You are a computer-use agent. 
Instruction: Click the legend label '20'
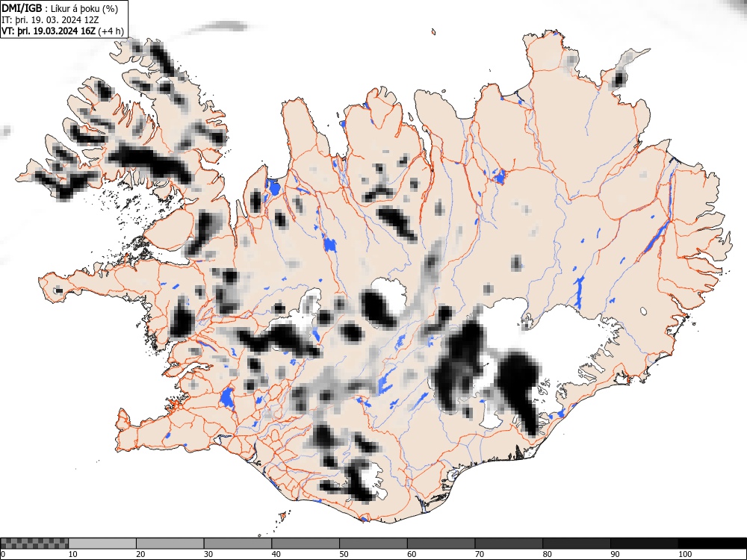pos(140,554)
